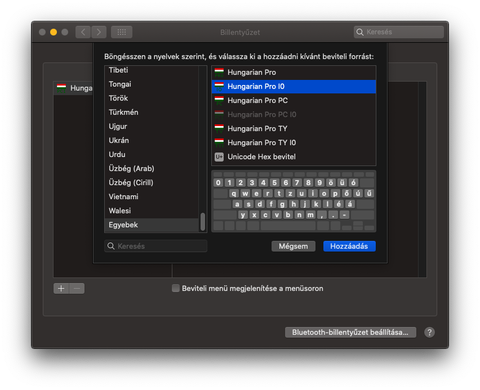Open help with question mark button

[x=429, y=332]
